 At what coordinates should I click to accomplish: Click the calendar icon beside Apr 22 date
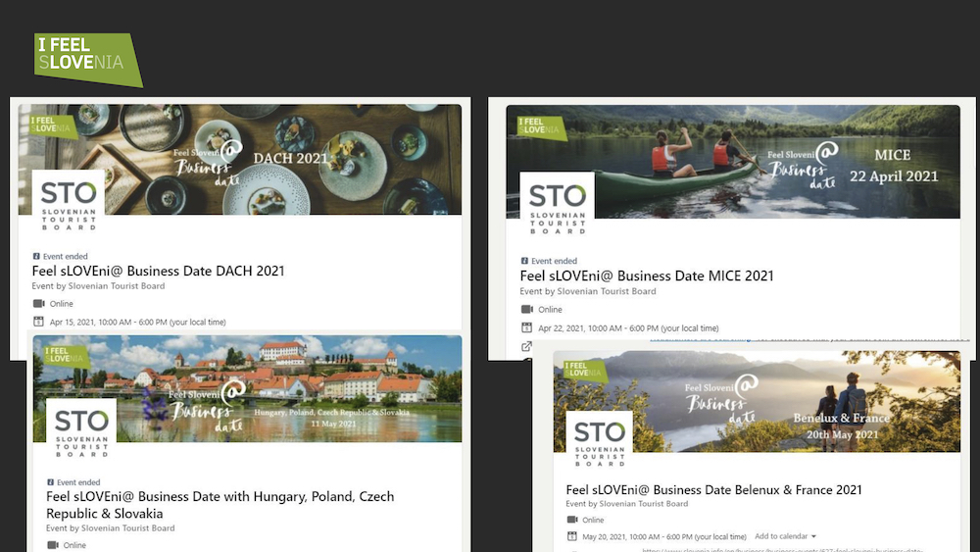click(x=527, y=327)
